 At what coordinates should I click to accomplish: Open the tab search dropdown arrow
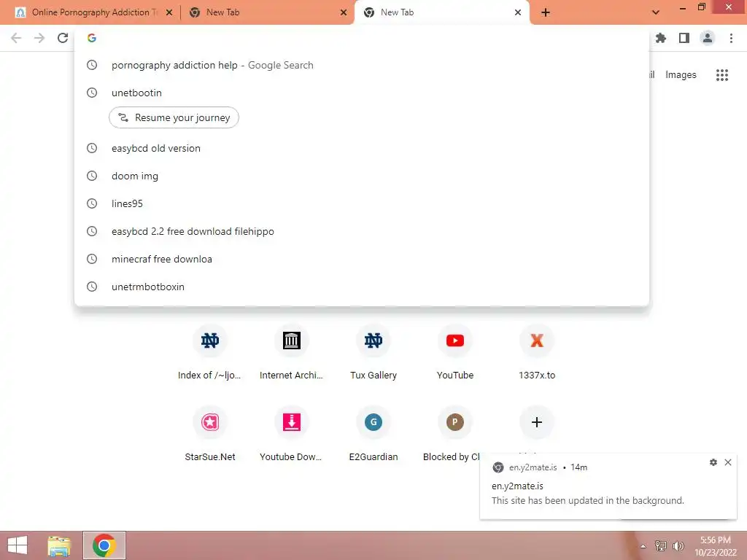656,12
